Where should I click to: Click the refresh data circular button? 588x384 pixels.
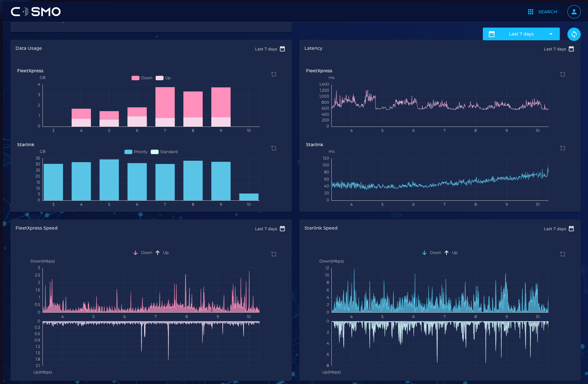pos(574,34)
